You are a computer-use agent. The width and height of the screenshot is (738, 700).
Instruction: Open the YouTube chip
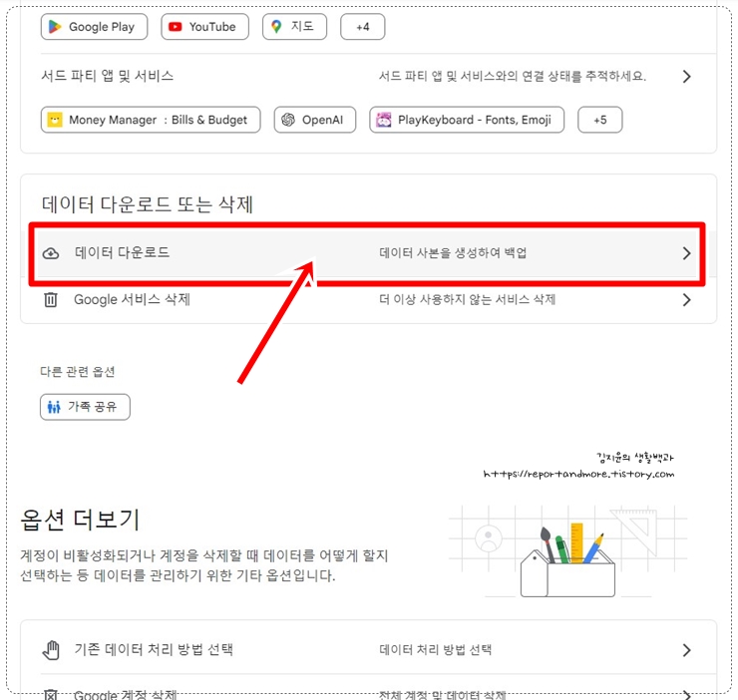(x=204, y=27)
